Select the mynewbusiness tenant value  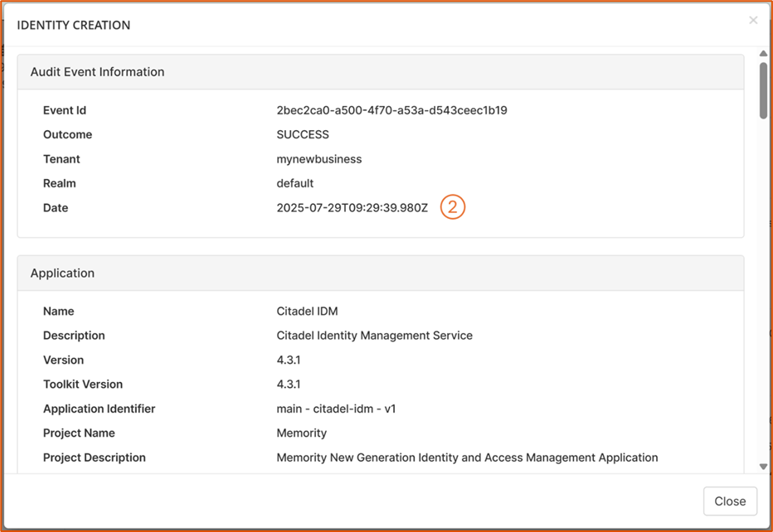click(319, 159)
